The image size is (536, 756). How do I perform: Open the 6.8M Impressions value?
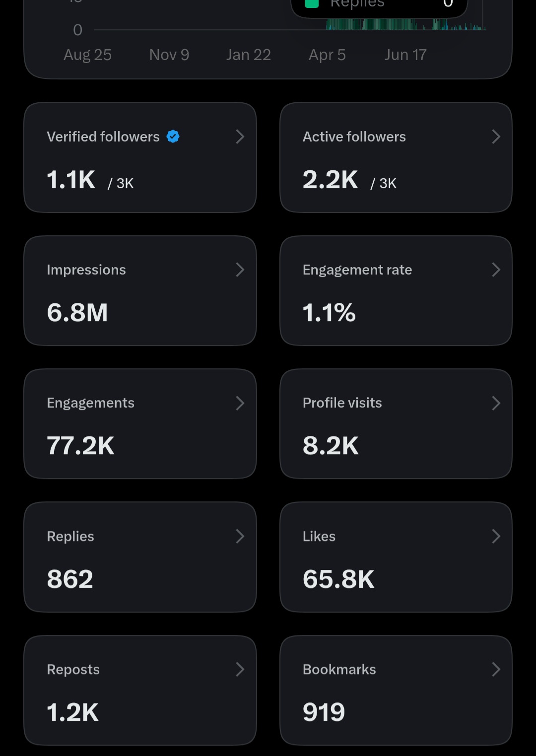[x=77, y=313]
